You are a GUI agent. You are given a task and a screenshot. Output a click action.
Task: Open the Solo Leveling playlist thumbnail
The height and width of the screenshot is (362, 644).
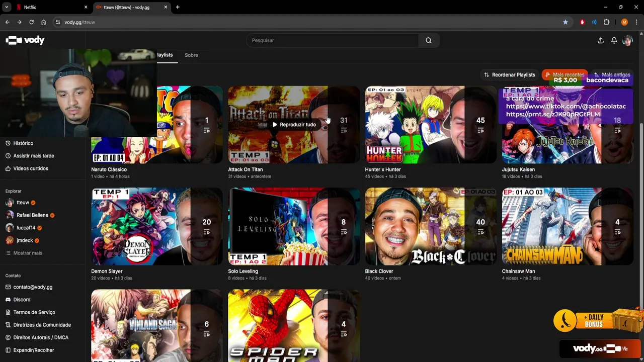pyautogui.click(x=294, y=226)
